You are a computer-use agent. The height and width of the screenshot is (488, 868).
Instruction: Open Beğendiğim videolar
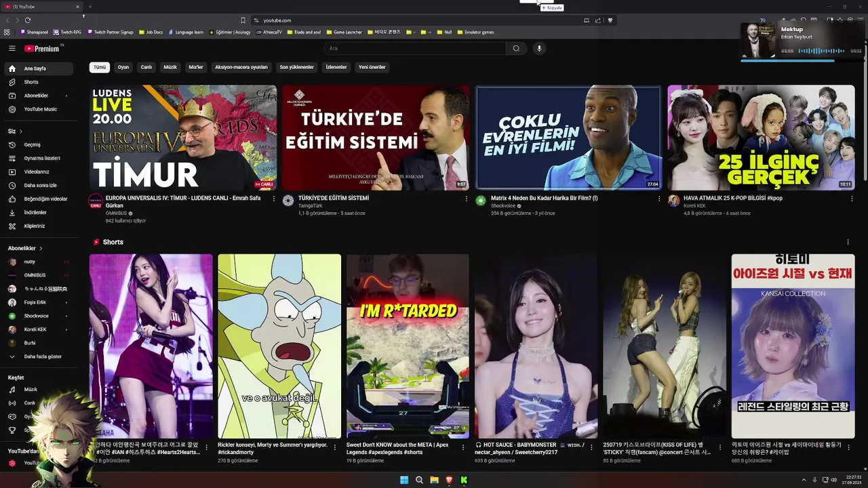[38, 199]
